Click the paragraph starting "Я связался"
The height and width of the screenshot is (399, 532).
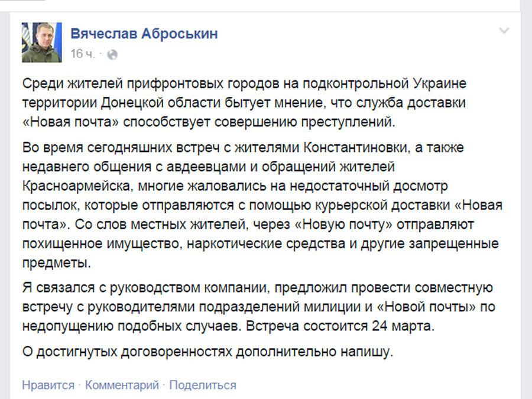point(257,307)
